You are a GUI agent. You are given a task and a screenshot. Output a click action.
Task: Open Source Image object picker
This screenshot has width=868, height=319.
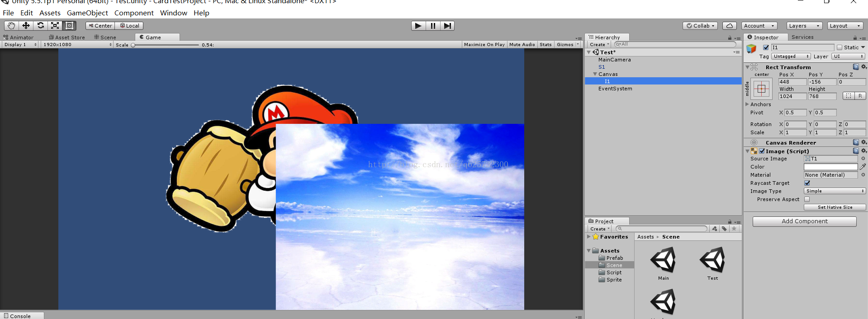(863, 159)
